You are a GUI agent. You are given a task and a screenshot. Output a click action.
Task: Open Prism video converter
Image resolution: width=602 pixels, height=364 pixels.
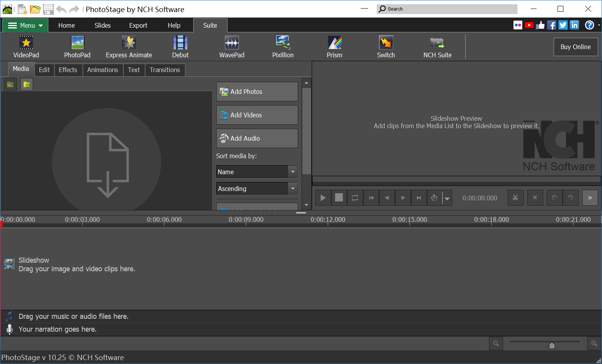pos(335,47)
